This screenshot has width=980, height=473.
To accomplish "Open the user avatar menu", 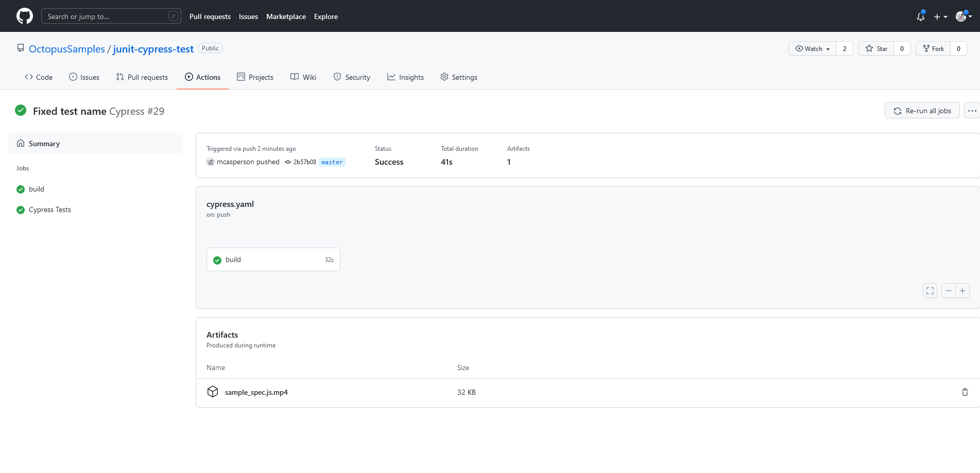I will (x=964, y=16).
